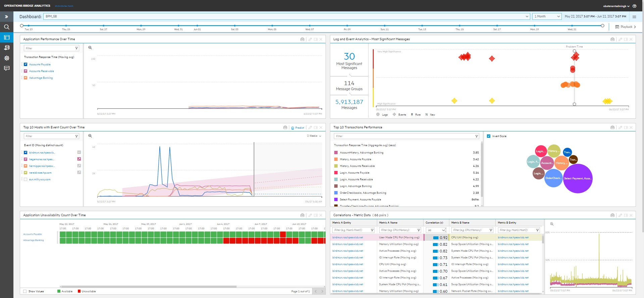Click the timeline slider's right end handle

coord(602,25)
